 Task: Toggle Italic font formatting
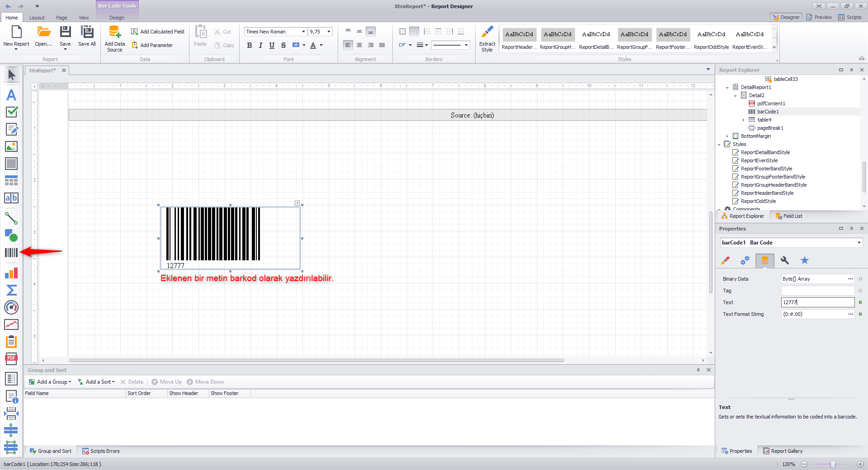[260, 45]
